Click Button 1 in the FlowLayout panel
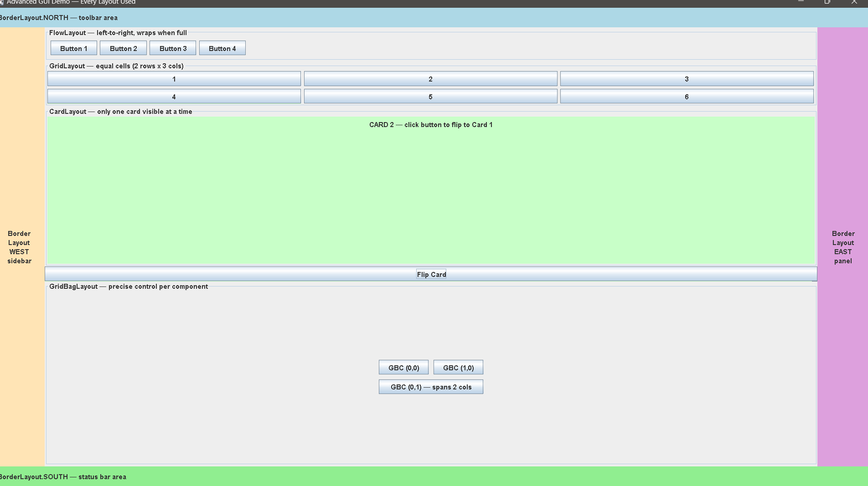 click(x=73, y=48)
